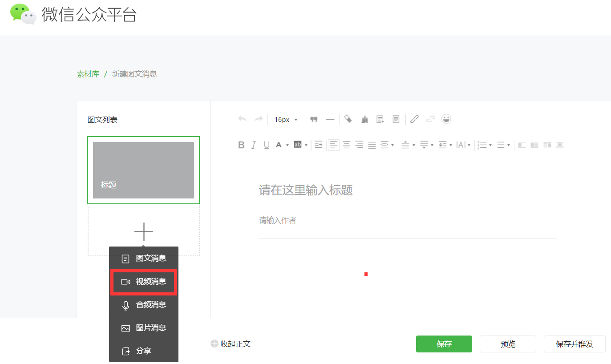Click the first line indent icon
Screen dimensions: 611x364
pyautogui.click(x=319, y=145)
